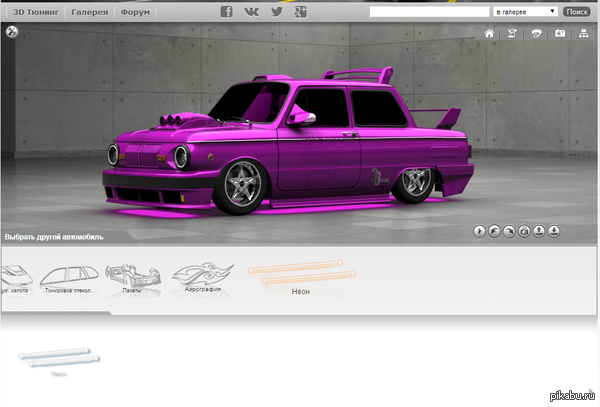Open the VK social link

[251, 12]
